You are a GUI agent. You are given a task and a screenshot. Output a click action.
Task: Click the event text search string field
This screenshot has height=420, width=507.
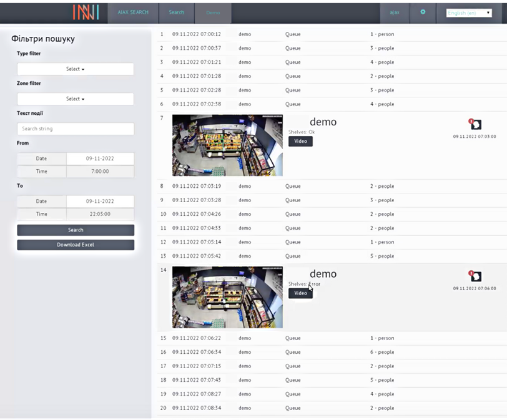point(76,129)
